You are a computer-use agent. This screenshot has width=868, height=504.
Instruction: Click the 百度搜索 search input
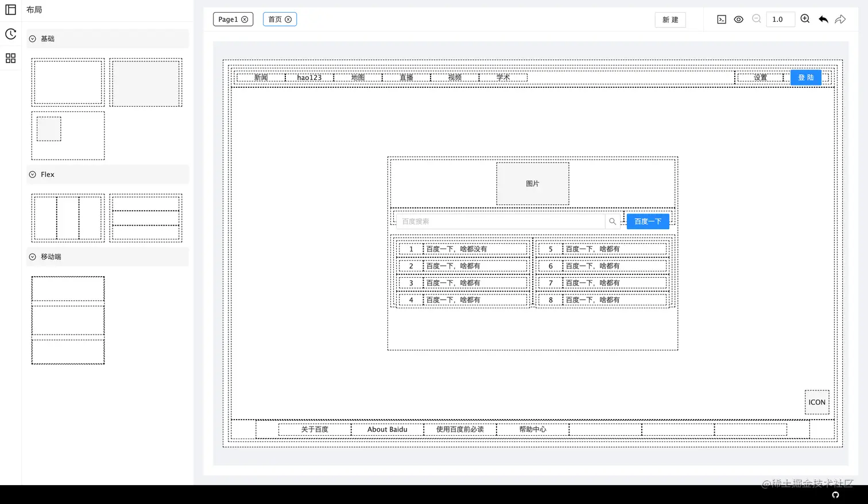501,221
